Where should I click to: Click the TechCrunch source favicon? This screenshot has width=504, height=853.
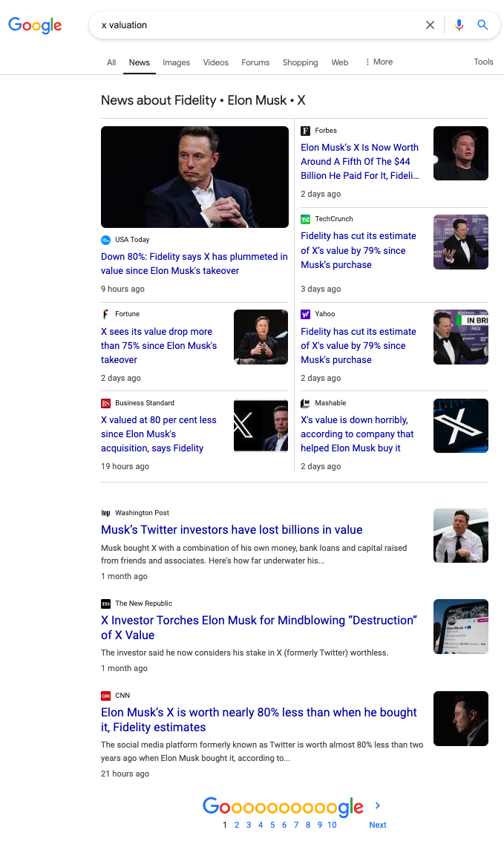(x=305, y=219)
